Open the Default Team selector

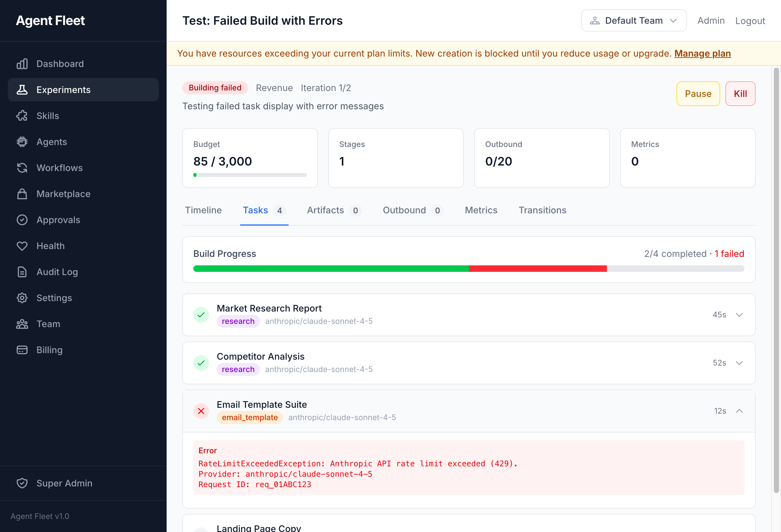click(634, 20)
